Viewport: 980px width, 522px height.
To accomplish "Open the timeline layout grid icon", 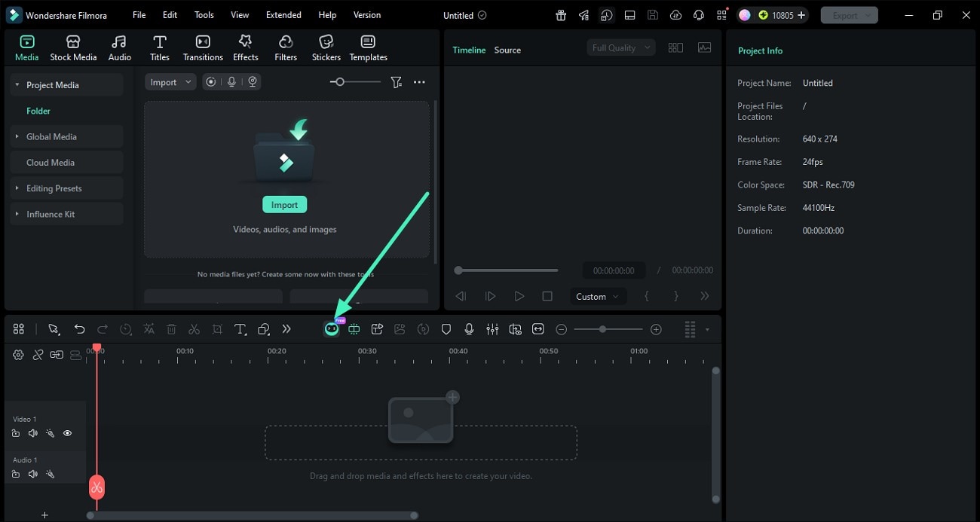I will point(690,329).
